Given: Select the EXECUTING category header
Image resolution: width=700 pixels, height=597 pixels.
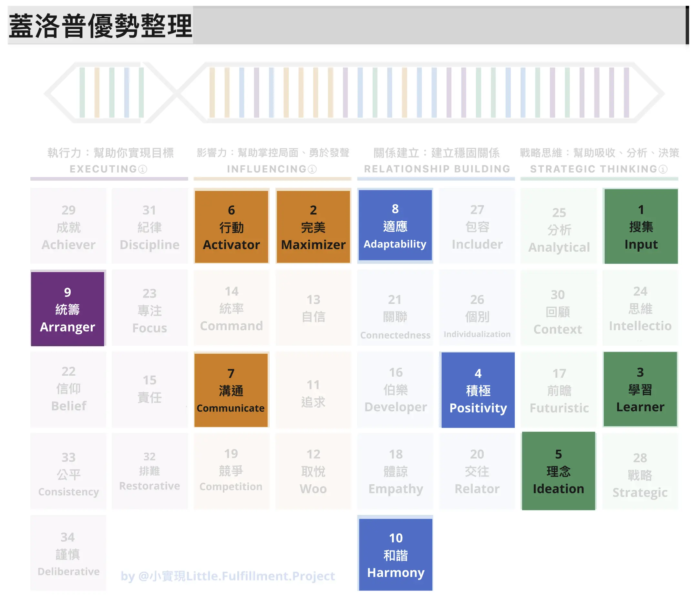Looking at the screenshot, I should pos(104,169).
